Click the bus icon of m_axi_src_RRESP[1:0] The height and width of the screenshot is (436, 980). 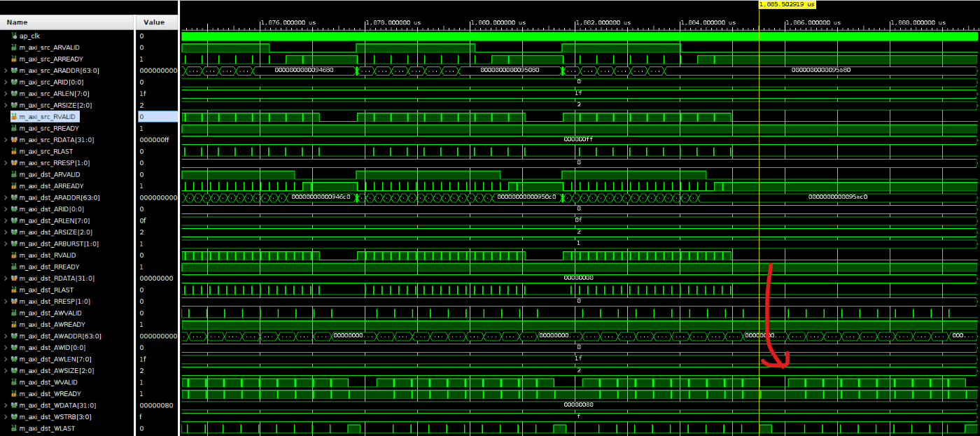(15, 162)
